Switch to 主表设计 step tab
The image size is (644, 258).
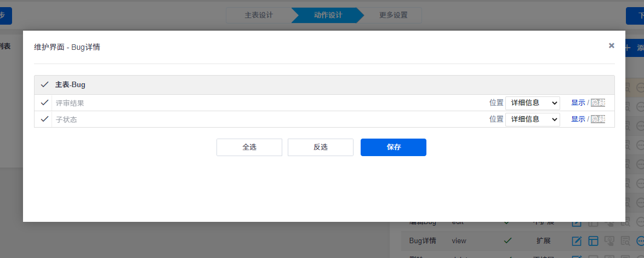point(259,15)
